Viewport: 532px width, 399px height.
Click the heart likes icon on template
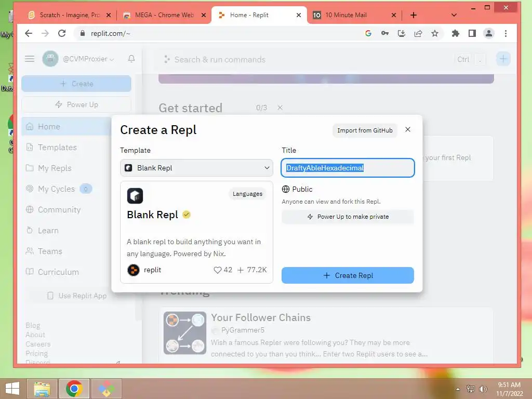(218, 270)
